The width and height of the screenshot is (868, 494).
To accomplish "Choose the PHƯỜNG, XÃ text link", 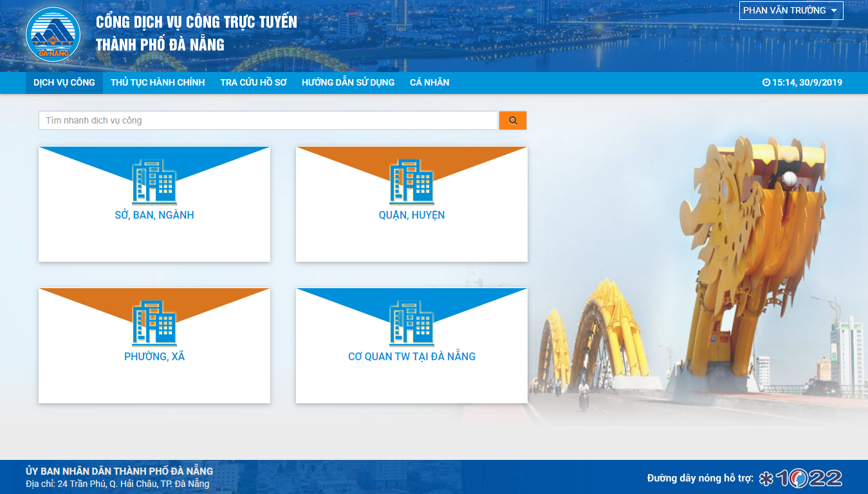I will [x=154, y=356].
